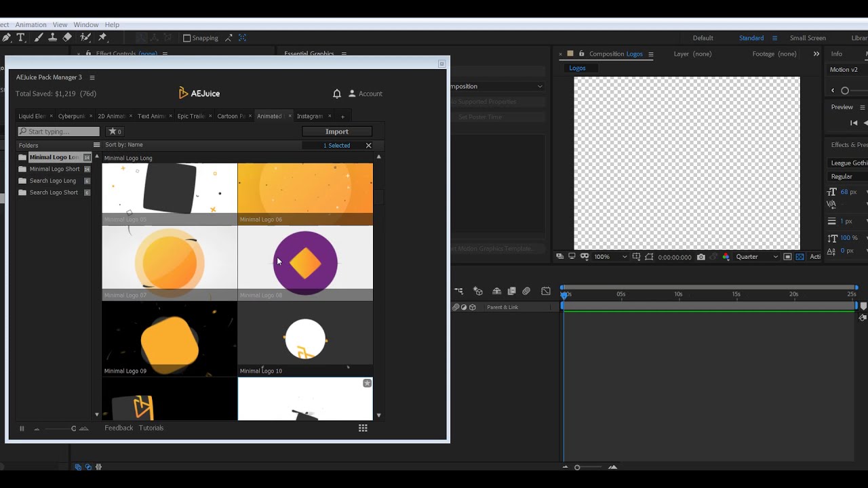This screenshot has height=488, width=868.
Task: Clear the 1 Selected items
Action: (x=368, y=145)
